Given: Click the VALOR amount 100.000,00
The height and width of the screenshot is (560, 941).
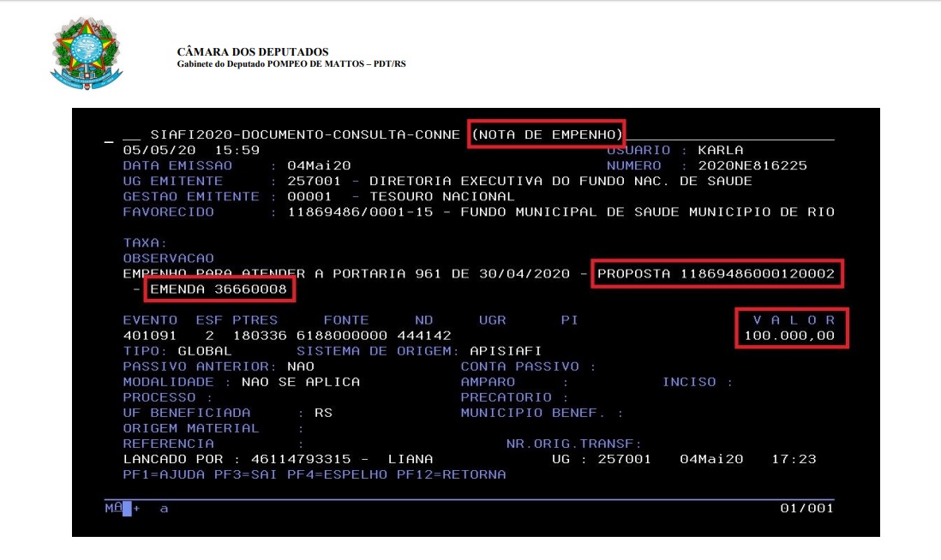Looking at the screenshot, I should point(789,336).
